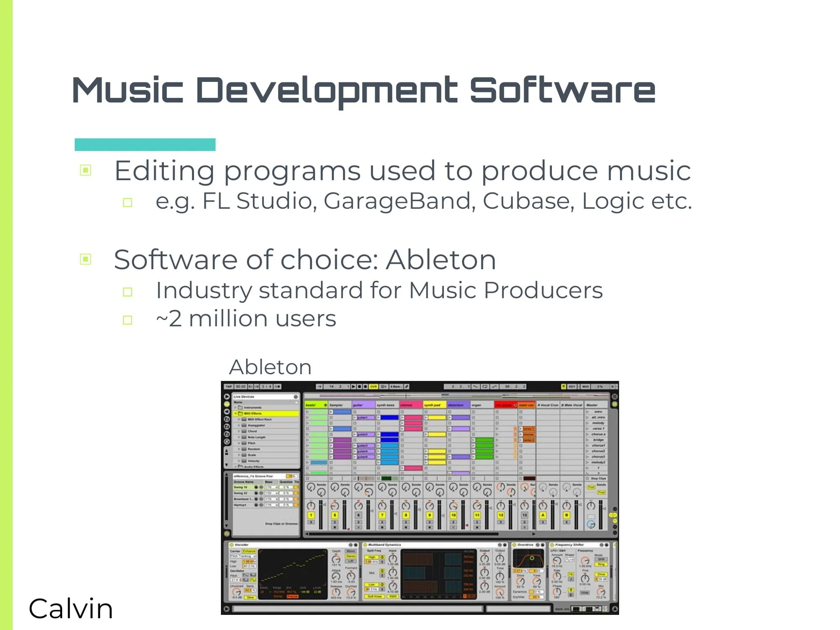840x630 pixels.
Task: Click the top sidebar browser show arrow icon
Action: (227, 396)
